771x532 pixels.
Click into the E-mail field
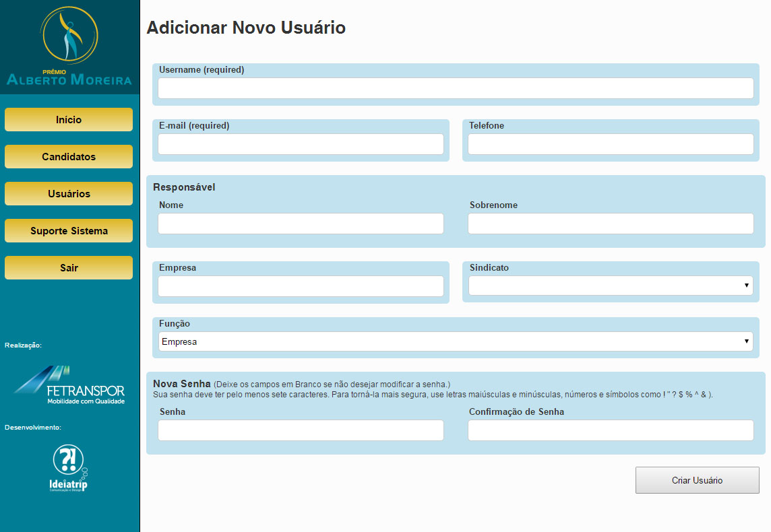tap(301, 144)
